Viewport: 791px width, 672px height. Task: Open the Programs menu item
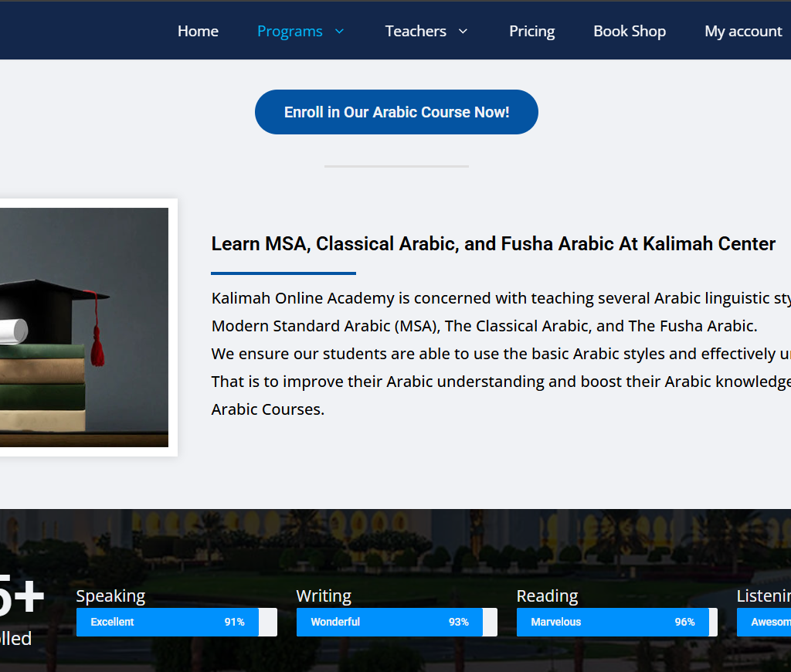[290, 31]
